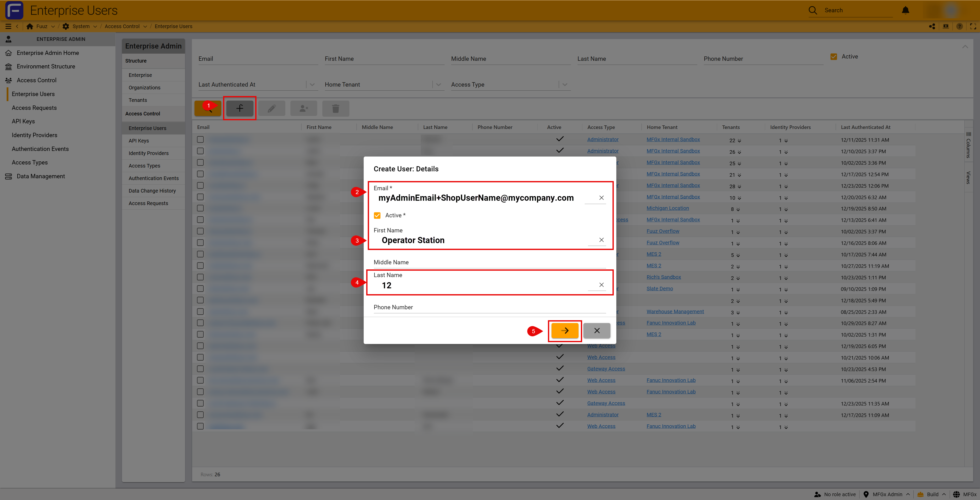Open the Warehouse Management tenant link

point(675,312)
